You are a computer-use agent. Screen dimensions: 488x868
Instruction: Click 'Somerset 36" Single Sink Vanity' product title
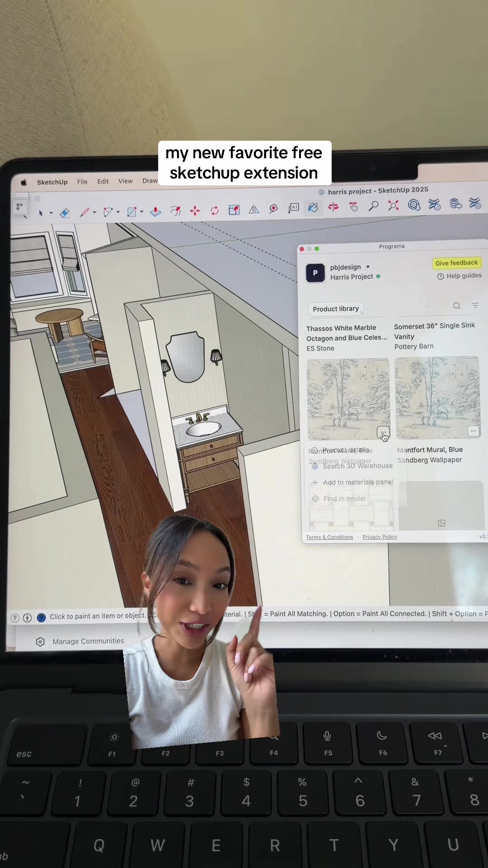(x=434, y=331)
